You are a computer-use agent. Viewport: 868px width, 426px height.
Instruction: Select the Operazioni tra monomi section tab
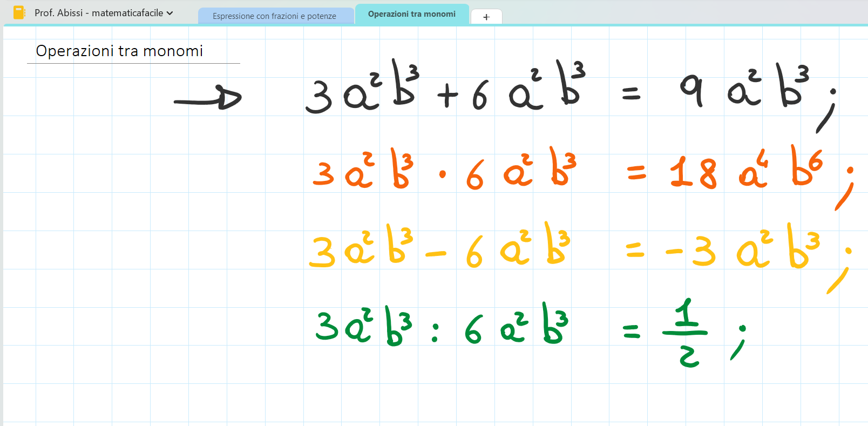[411, 14]
